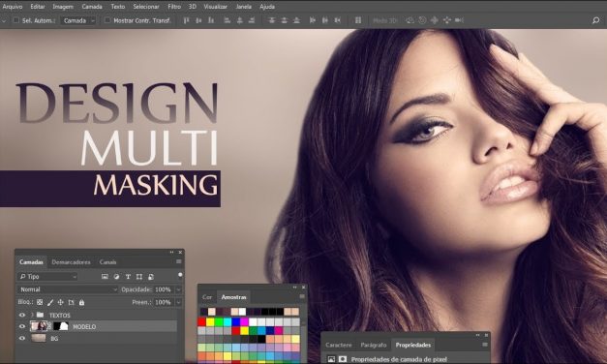
Task: Hide the BG layer
Action: point(22,338)
